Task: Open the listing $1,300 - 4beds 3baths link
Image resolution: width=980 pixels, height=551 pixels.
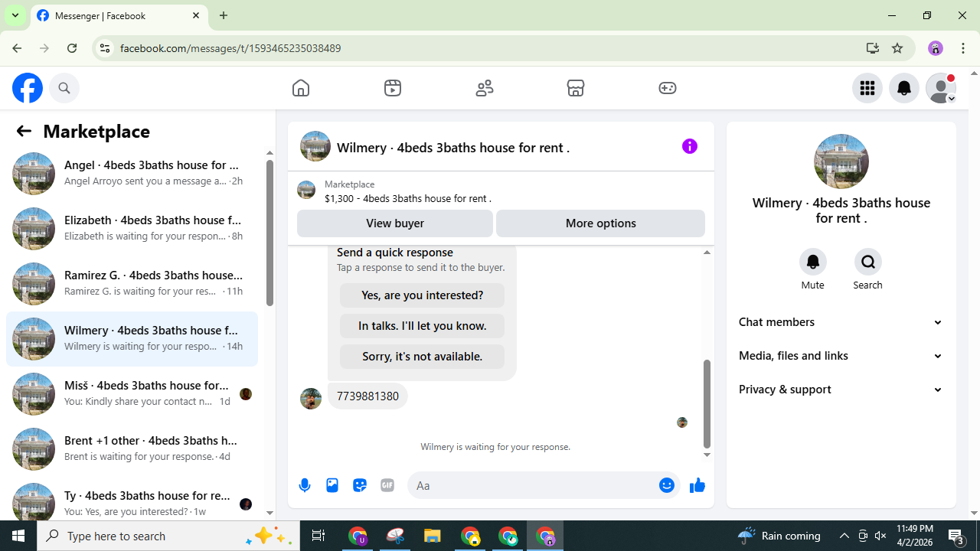Action: click(x=408, y=198)
